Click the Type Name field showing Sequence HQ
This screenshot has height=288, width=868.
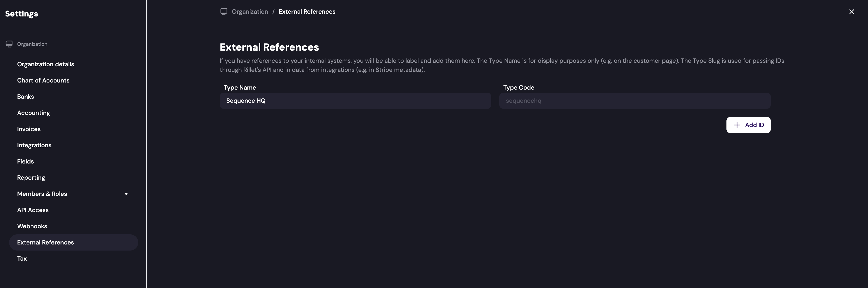click(355, 100)
